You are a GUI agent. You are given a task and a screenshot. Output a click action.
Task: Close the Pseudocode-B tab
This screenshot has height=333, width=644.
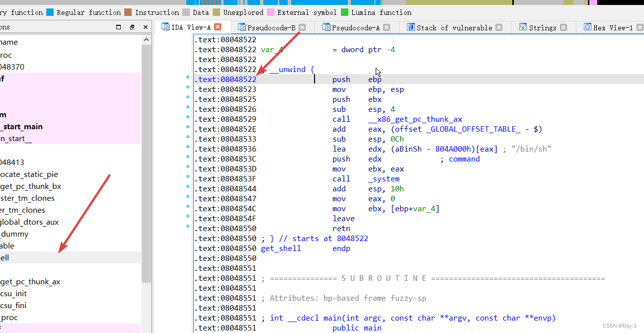pyautogui.click(x=302, y=27)
